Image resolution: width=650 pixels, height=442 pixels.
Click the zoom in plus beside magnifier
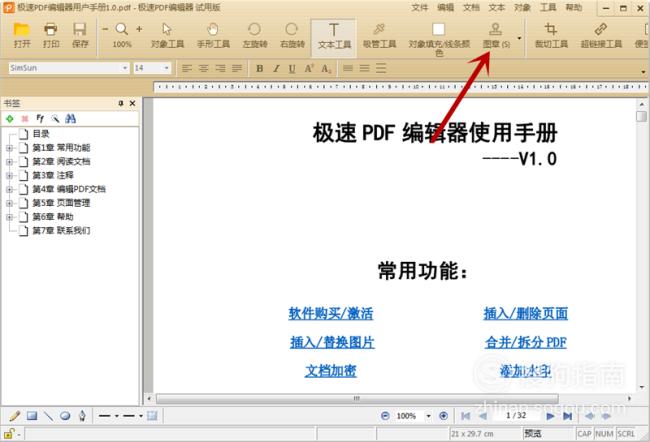(139, 29)
